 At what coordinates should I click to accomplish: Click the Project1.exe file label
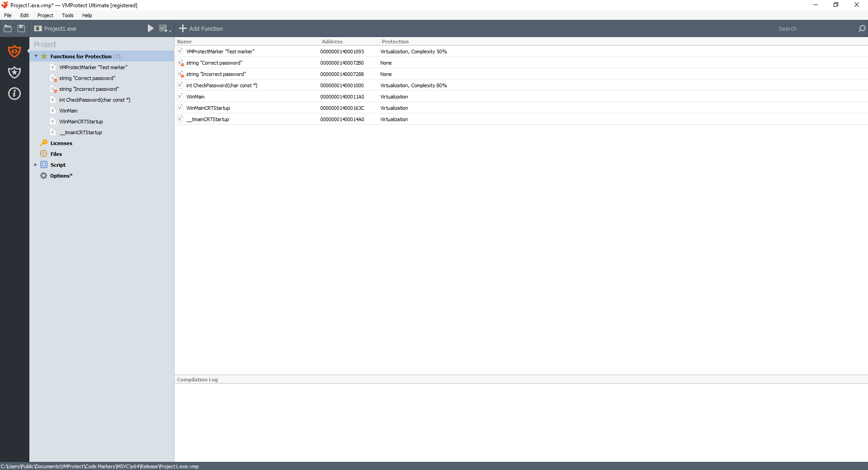60,28
